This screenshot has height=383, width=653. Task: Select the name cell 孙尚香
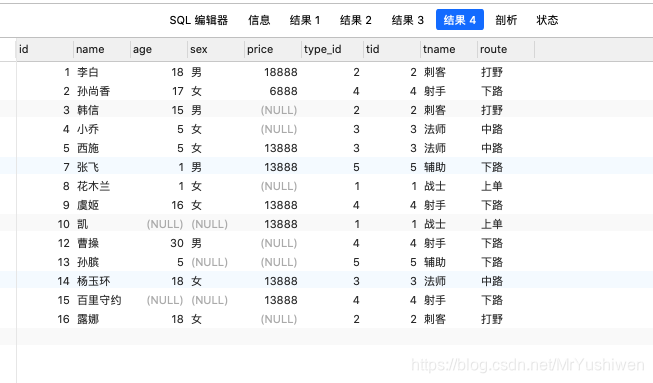pos(94,91)
